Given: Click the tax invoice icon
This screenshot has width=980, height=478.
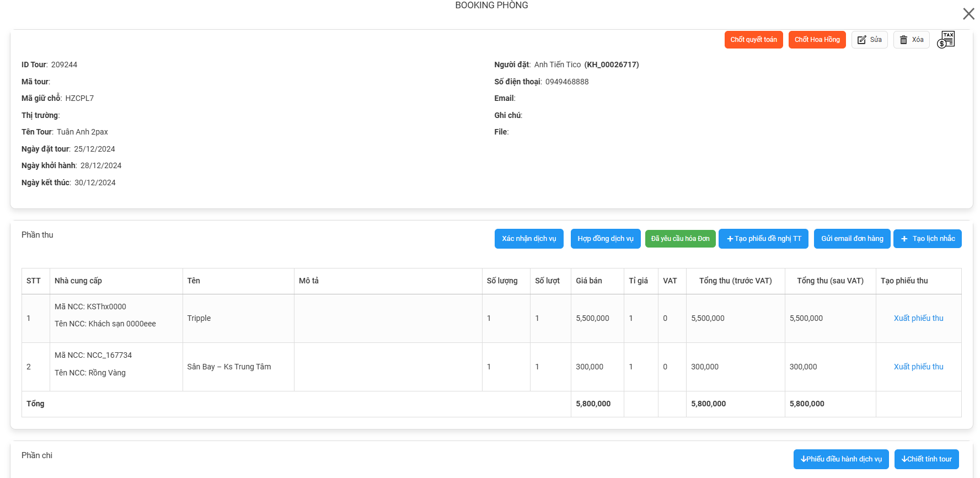Looking at the screenshot, I should [946, 40].
